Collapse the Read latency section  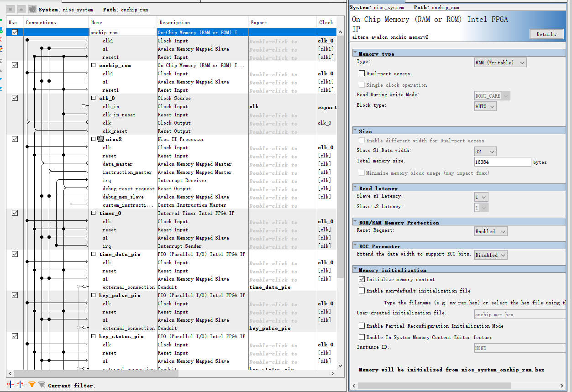tap(355, 188)
